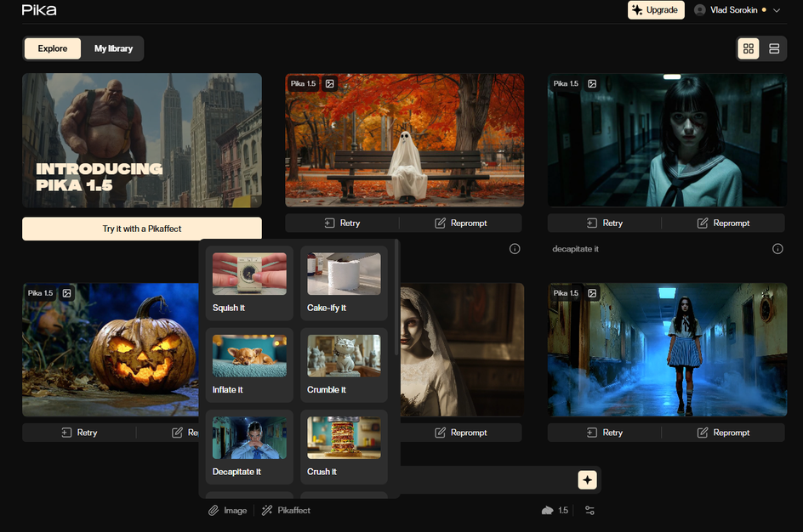Open the pumpkin jack-o-lantern video
Screen dimensions: 803x532
coord(110,349)
